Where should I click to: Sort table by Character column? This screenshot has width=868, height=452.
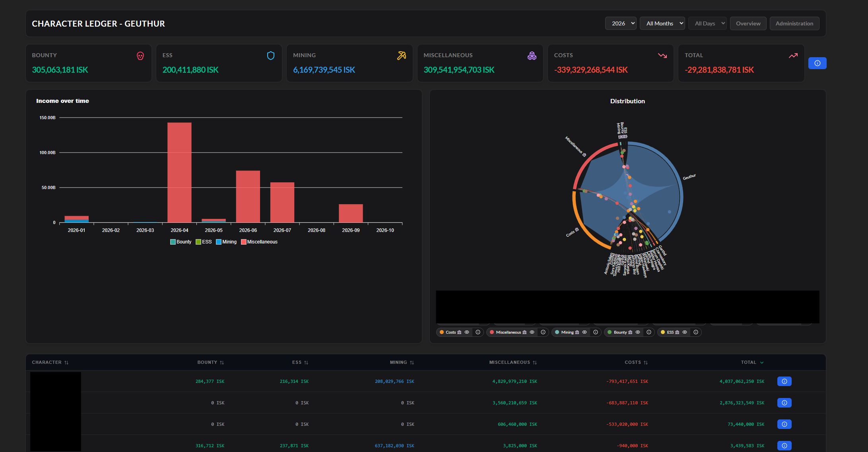click(50, 362)
